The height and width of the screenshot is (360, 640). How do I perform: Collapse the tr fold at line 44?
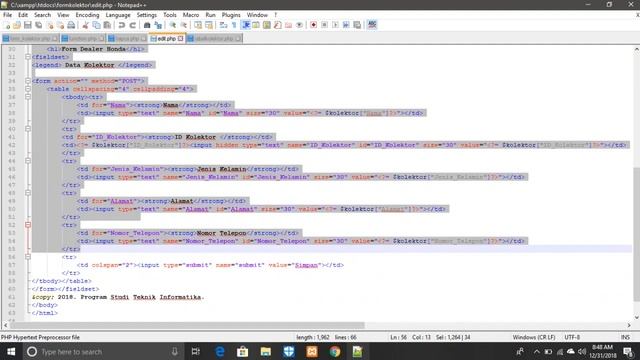tap(28, 161)
